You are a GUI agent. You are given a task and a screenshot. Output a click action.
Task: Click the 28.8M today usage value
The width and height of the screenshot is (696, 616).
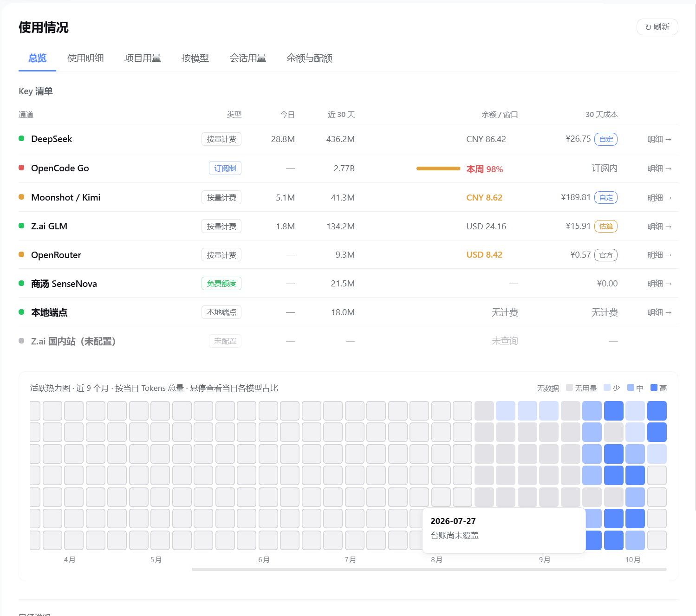283,139
